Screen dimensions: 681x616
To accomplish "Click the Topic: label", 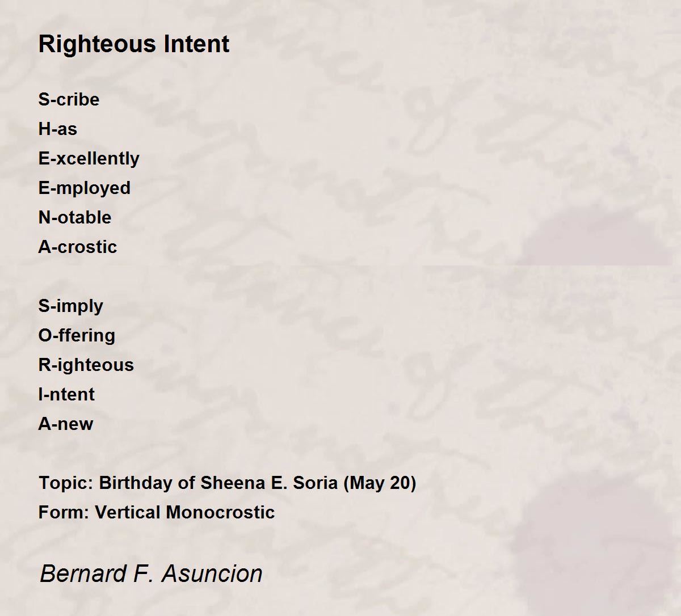I will click(66, 483).
